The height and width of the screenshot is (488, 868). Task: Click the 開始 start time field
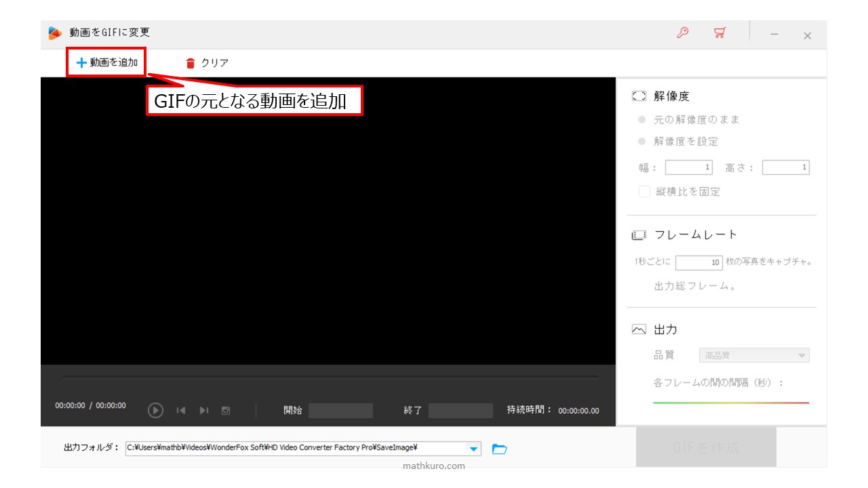pyautogui.click(x=340, y=411)
